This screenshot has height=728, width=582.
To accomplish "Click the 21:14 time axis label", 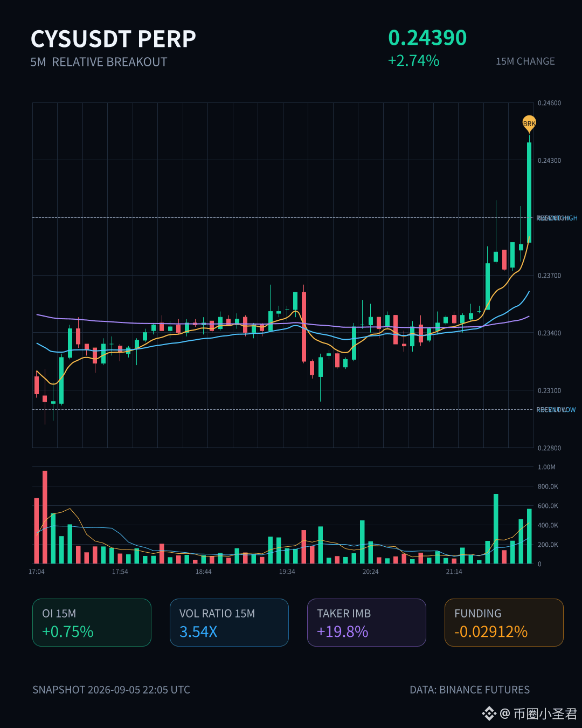I will pos(454,572).
